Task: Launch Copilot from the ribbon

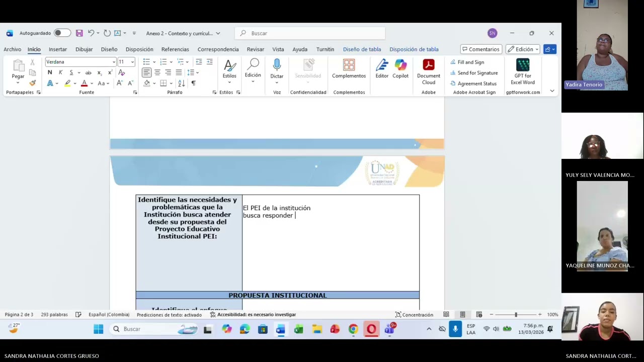Action: pos(400,69)
